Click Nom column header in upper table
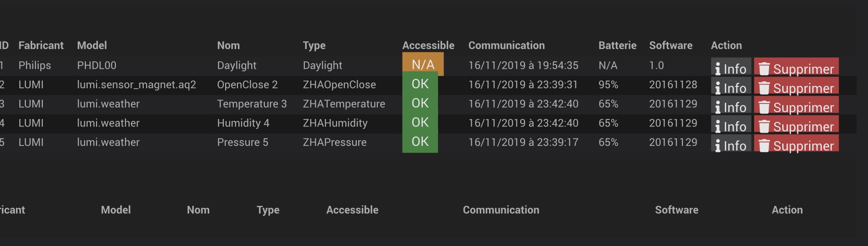This screenshot has height=246, width=868. coord(229,45)
